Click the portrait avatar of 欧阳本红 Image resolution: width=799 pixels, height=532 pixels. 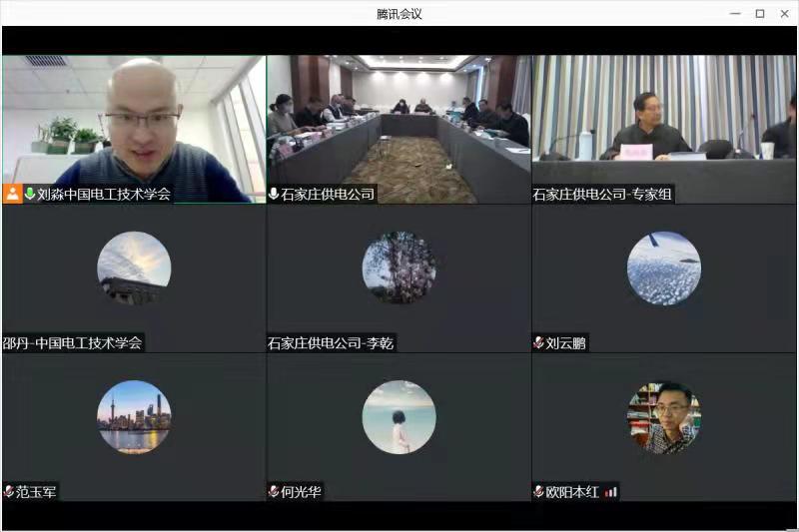(x=664, y=417)
